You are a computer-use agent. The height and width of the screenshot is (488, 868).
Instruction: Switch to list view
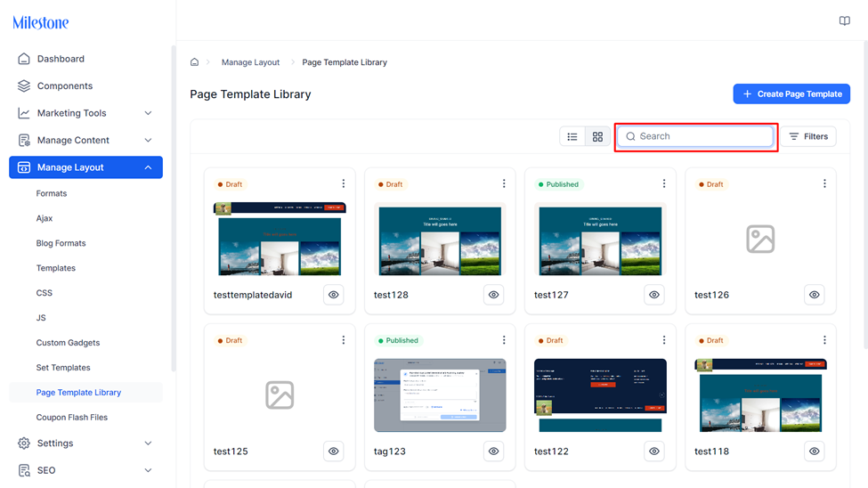coord(572,136)
